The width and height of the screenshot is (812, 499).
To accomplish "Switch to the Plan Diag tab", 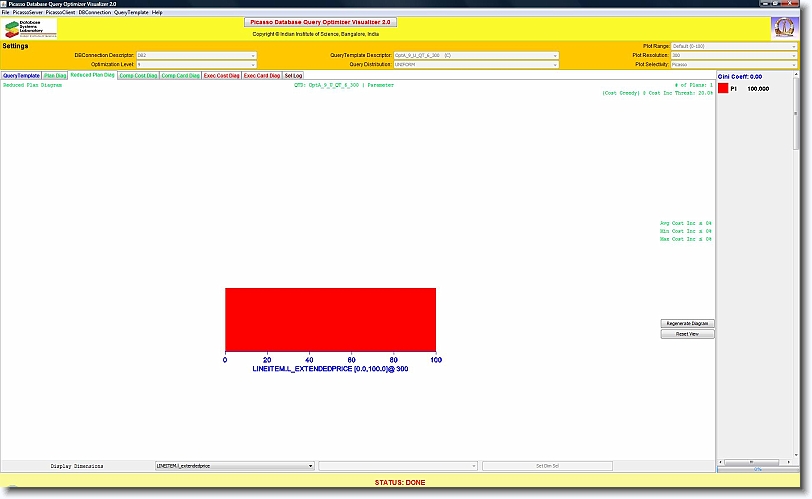I will pyautogui.click(x=55, y=75).
